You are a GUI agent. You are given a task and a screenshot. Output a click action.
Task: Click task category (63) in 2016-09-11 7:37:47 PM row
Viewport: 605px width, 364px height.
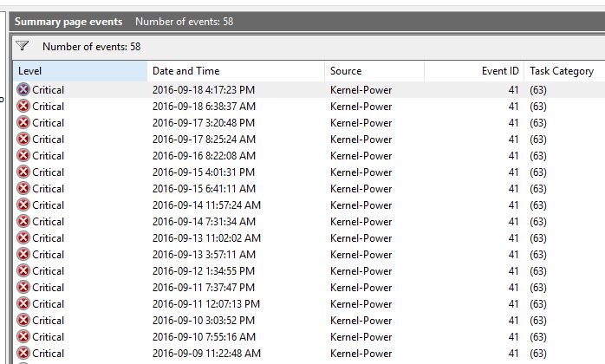tap(538, 288)
